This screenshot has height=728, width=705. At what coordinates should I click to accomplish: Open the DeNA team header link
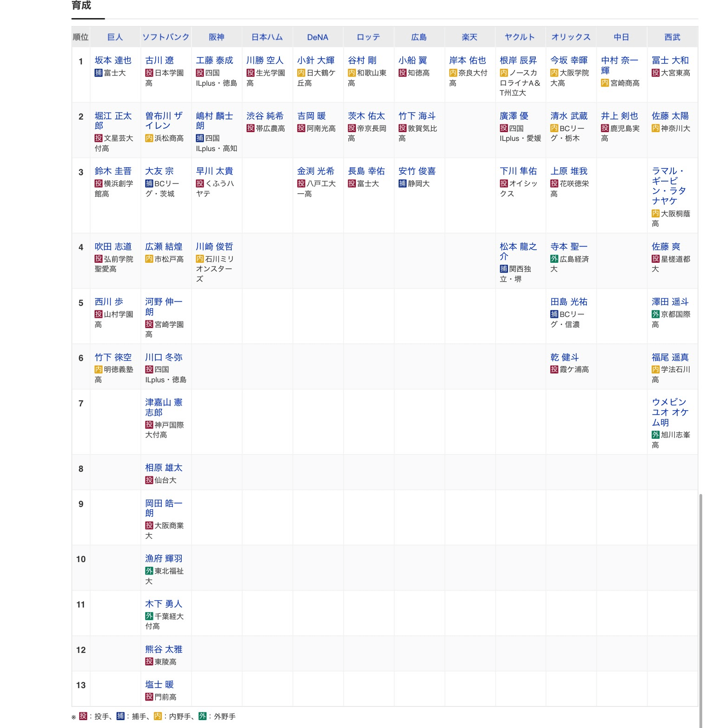coord(318,37)
